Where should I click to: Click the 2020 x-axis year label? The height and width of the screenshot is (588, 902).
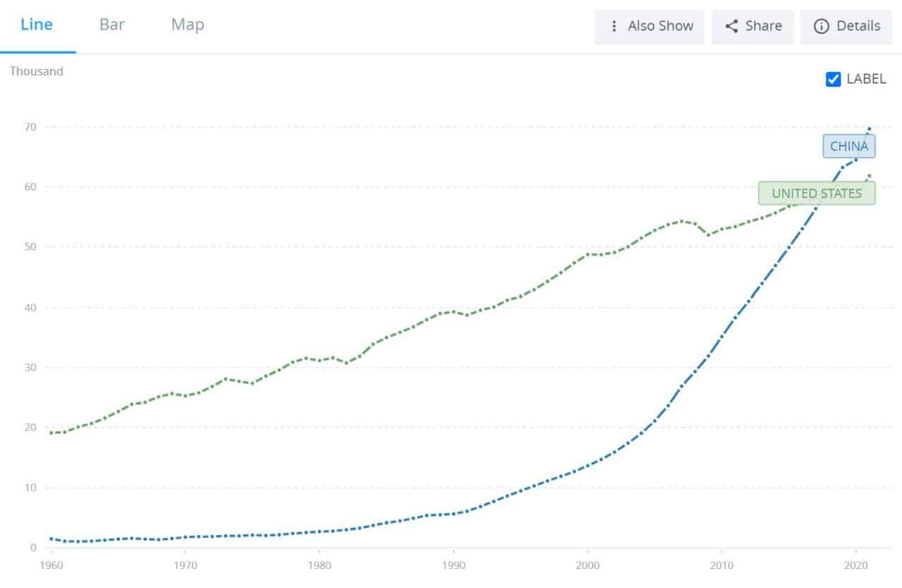(x=855, y=565)
